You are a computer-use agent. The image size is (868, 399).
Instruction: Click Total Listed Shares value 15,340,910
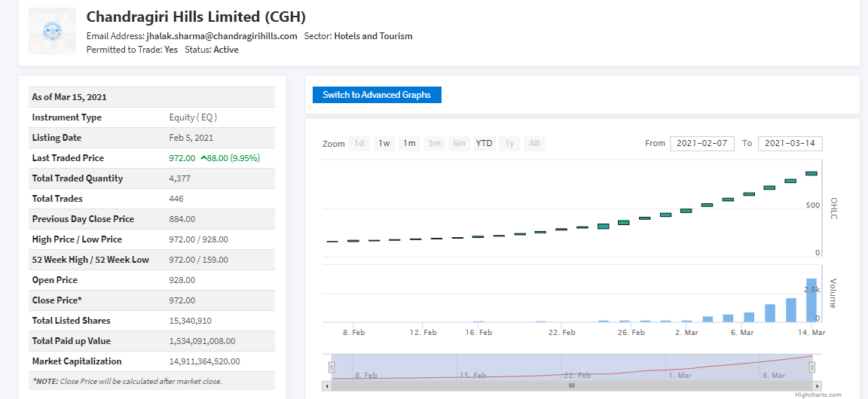(190, 321)
